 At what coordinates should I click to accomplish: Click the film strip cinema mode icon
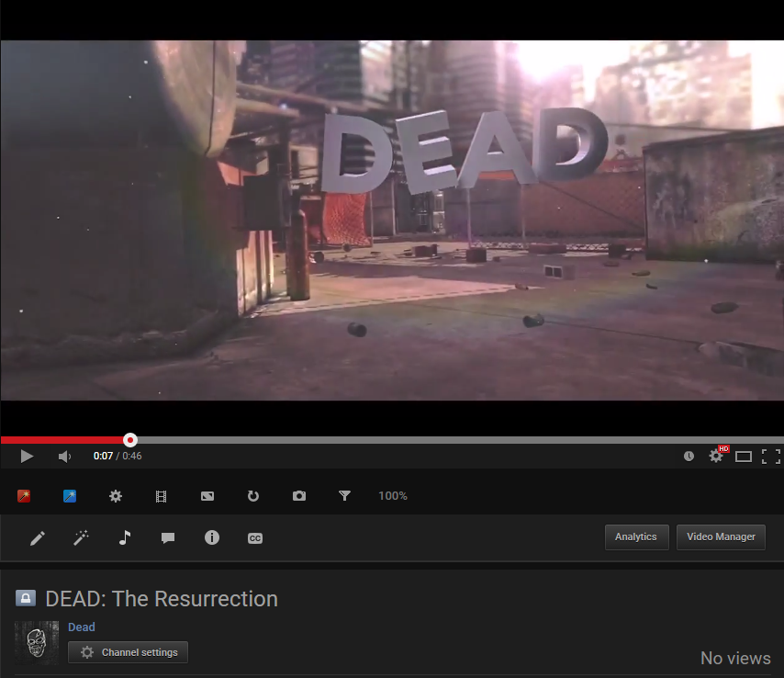click(x=161, y=496)
